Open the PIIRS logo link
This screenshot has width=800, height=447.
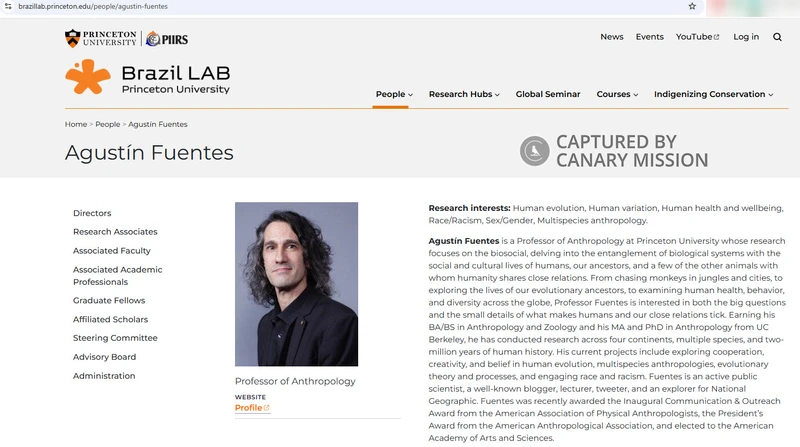click(166, 38)
